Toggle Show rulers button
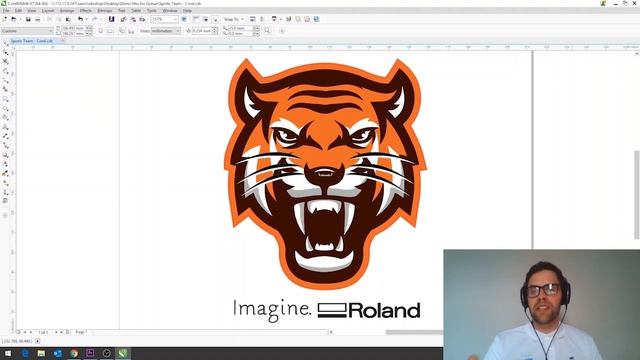Viewport: 640px width, 360px height. 196,19
